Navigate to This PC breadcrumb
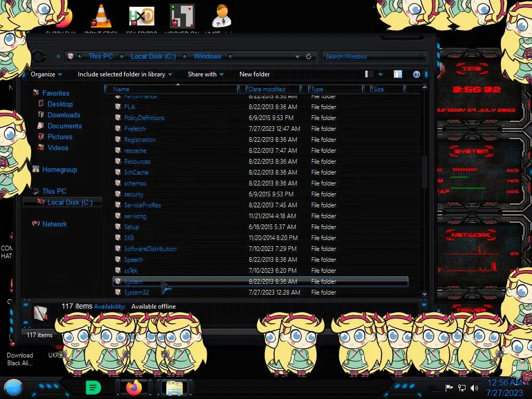The width and height of the screenshot is (532, 399). point(100,56)
